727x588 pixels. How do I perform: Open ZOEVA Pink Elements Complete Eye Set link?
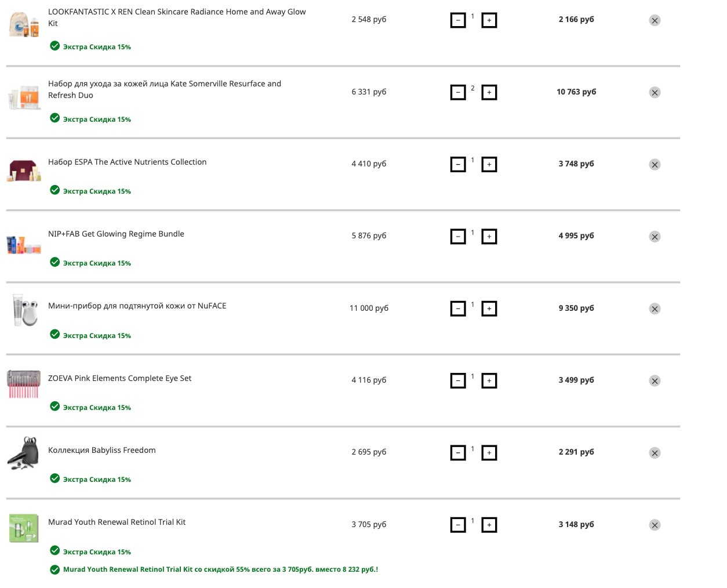(x=119, y=378)
